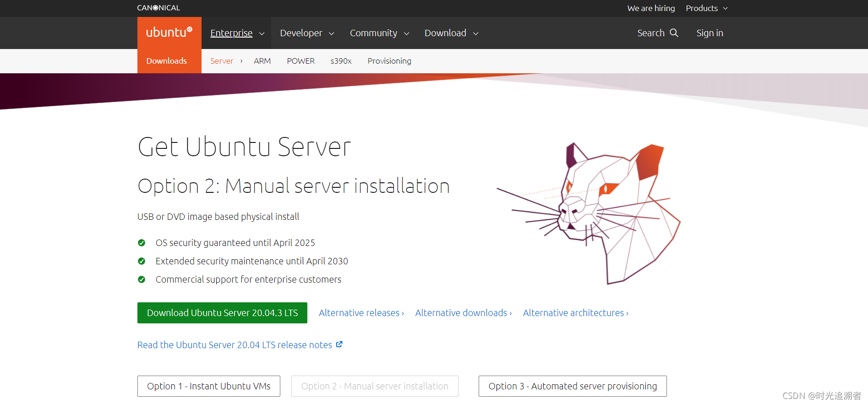Download Ubuntu Server 20.04.3 LTS

tap(222, 313)
